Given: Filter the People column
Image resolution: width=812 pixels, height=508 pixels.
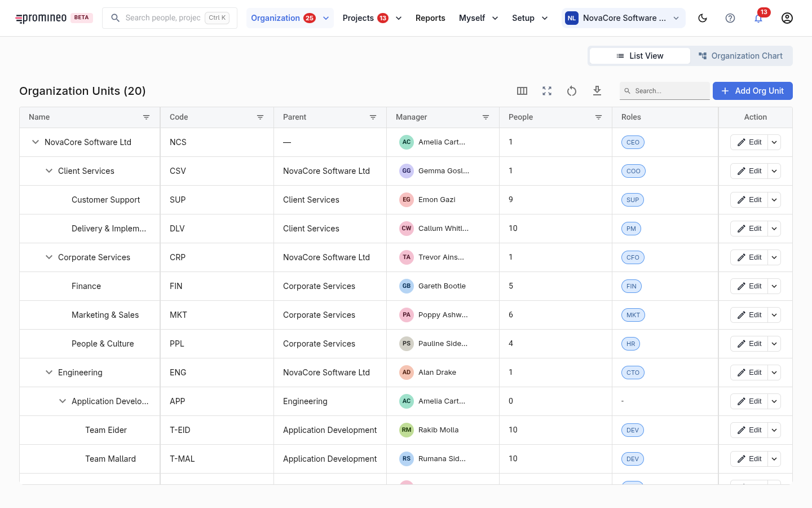Looking at the screenshot, I should click(x=599, y=117).
